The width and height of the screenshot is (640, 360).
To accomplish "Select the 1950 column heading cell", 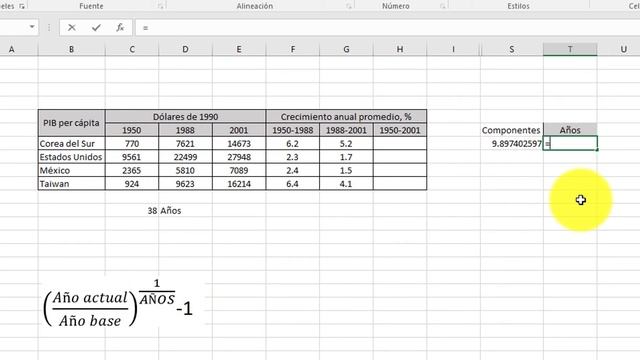I will coord(132,130).
